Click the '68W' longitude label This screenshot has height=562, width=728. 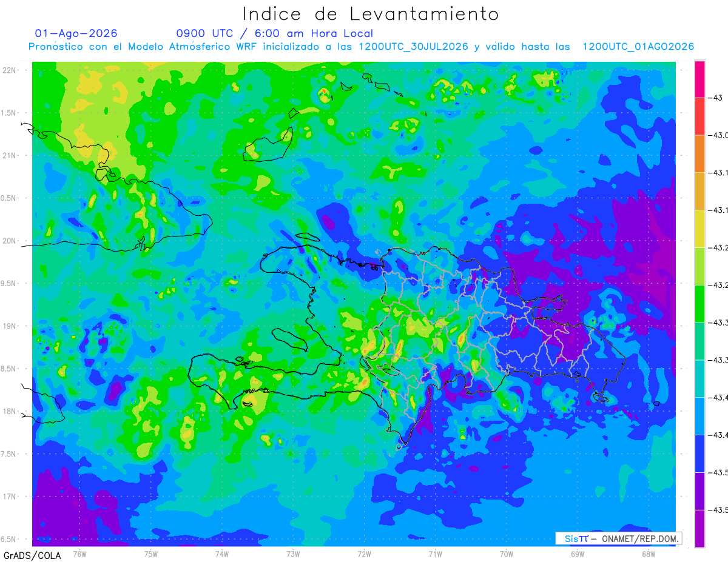(x=649, y=554)
